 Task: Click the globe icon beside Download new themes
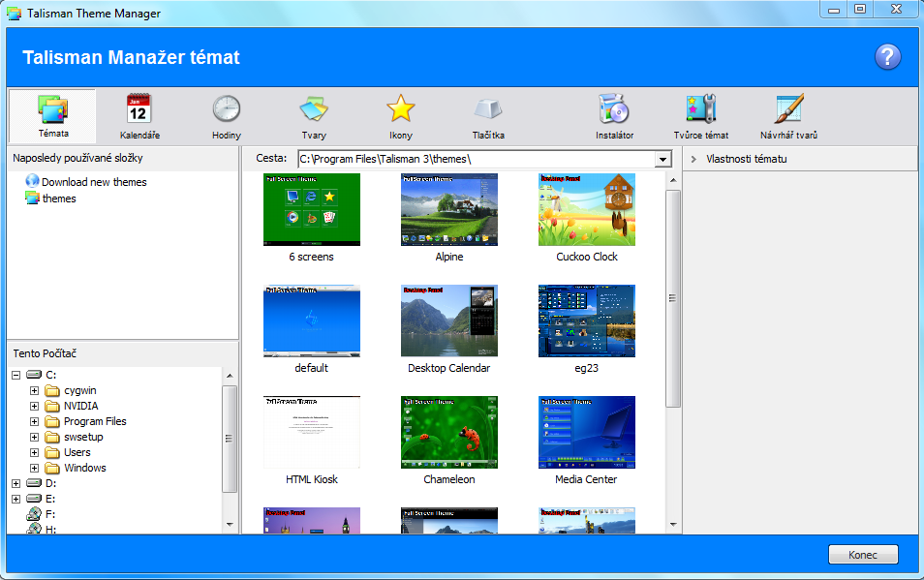(x=32, y=181)
